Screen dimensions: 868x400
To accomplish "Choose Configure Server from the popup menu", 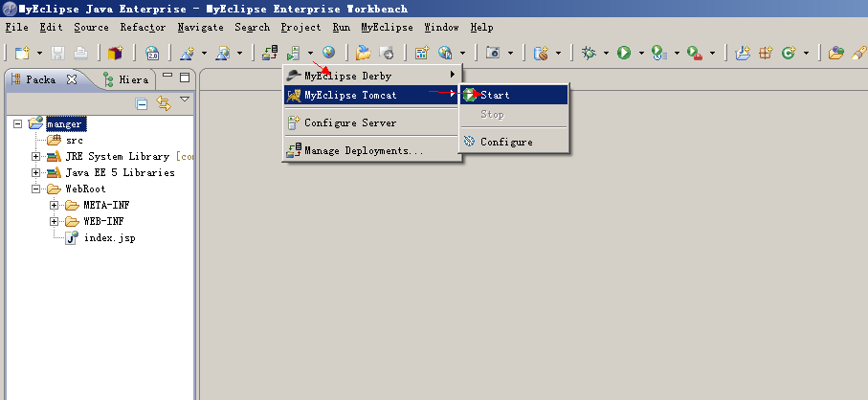I will click(372, 122).
